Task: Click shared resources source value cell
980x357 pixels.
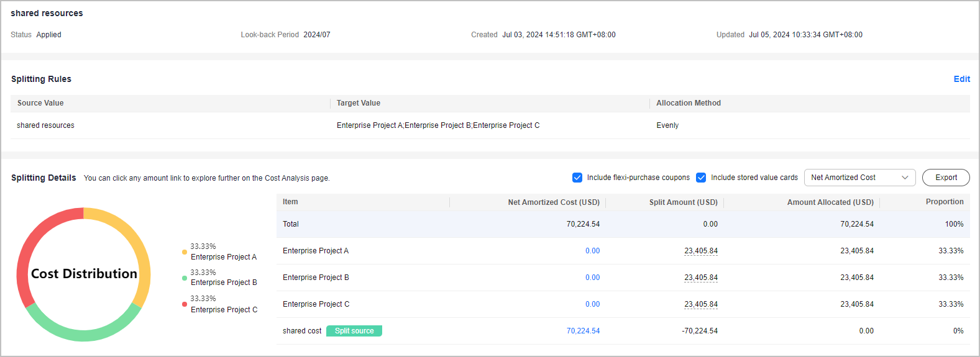Action: pyautogui.click(x=45, y=125)
